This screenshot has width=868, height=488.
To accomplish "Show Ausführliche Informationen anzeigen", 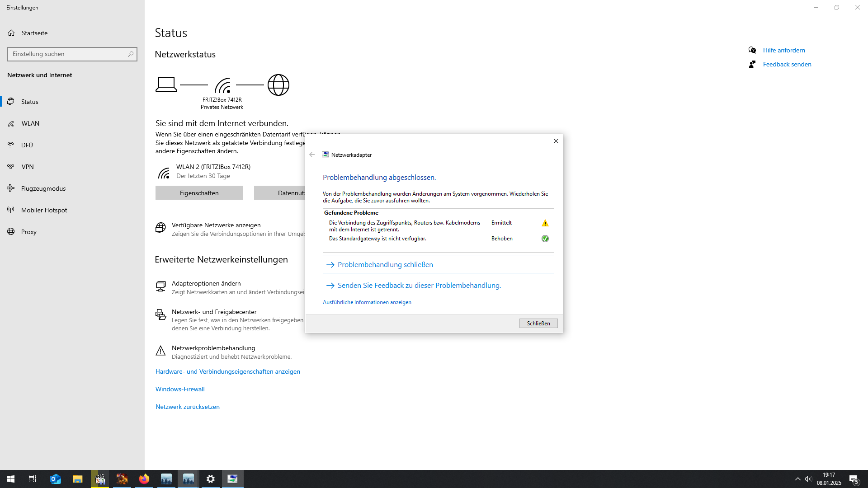I will (367, 302).
